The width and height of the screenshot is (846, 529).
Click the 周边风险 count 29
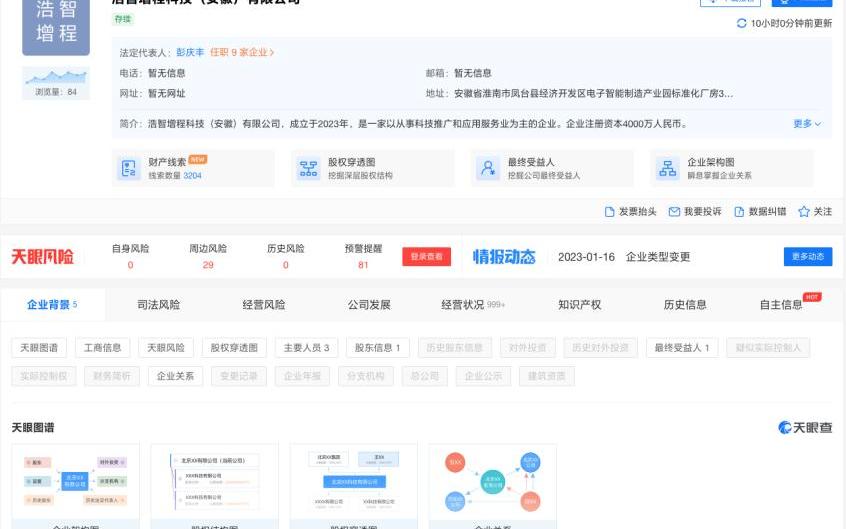pyautogui.click(x=208, y=265)
